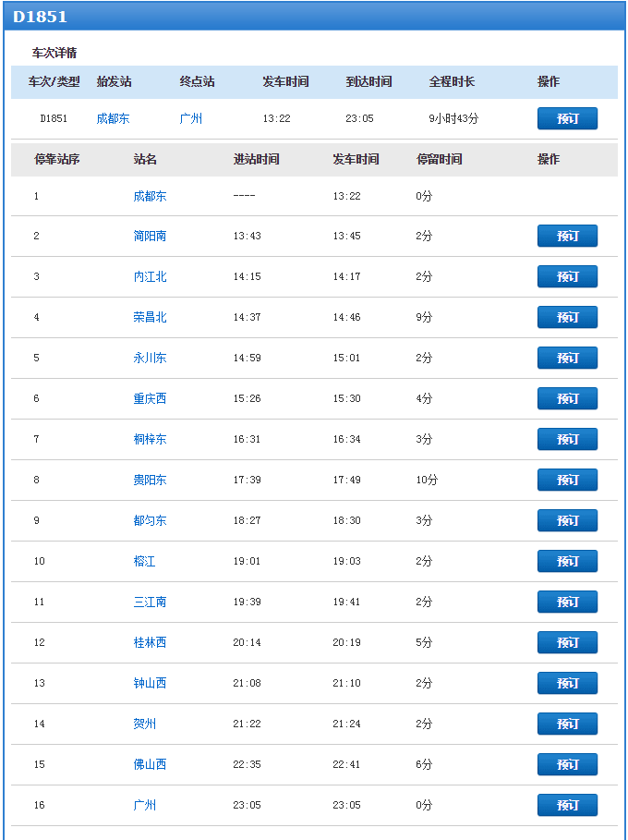Image resolution: width=628 pixels, height=840 pixels.
Task: Open the 桐梓东 station link
Action: (150, 439)
